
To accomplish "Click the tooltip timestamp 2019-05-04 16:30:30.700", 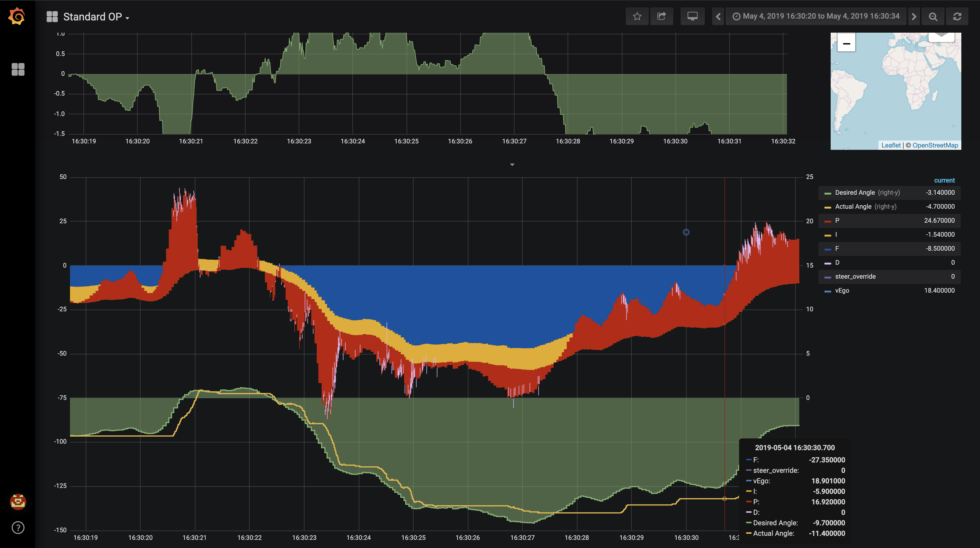I will [795, 448].
